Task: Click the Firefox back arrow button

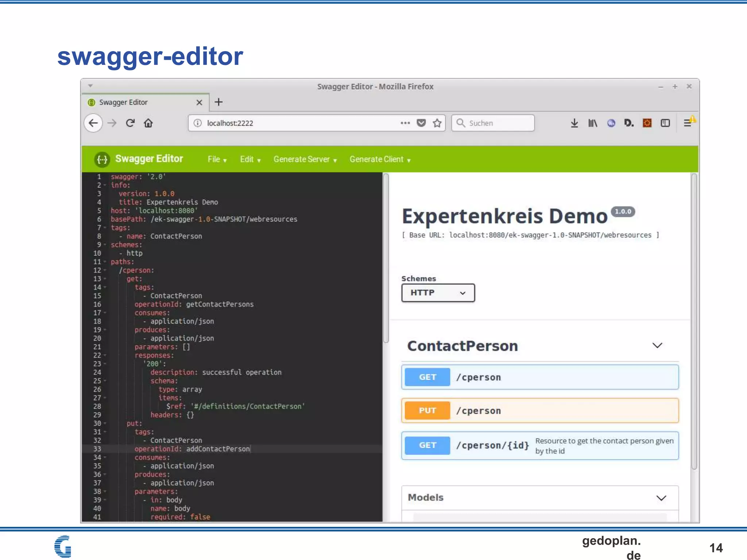Action: coord(93,123)
